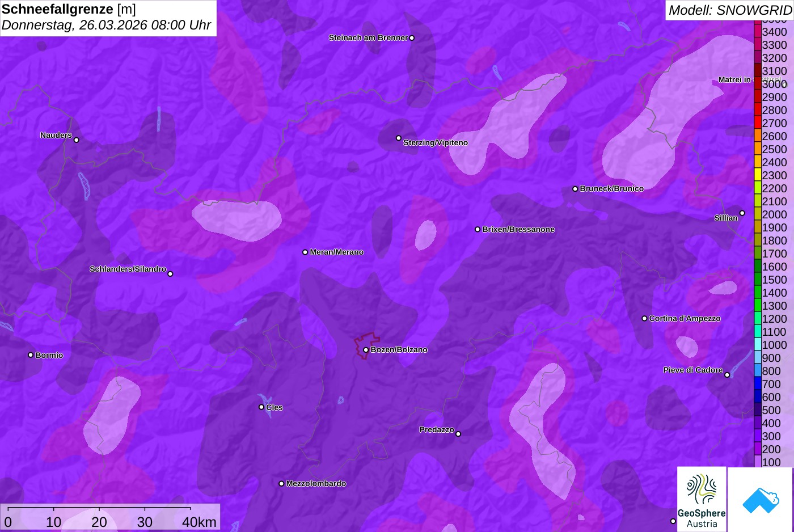Click the 2700 m legend color swatch
794x532 pixels.
758,123
